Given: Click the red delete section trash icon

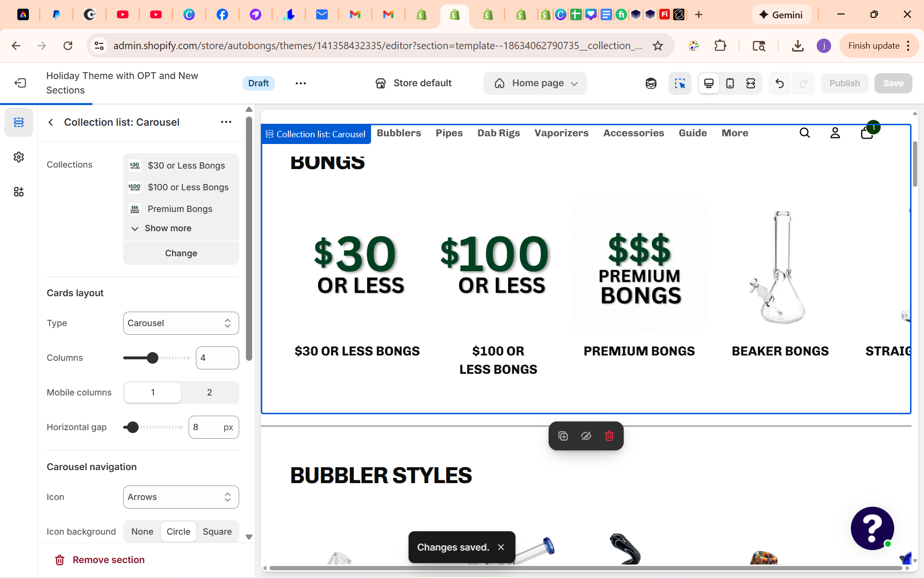Looking at the screenshot, I should tap(609, 436).
